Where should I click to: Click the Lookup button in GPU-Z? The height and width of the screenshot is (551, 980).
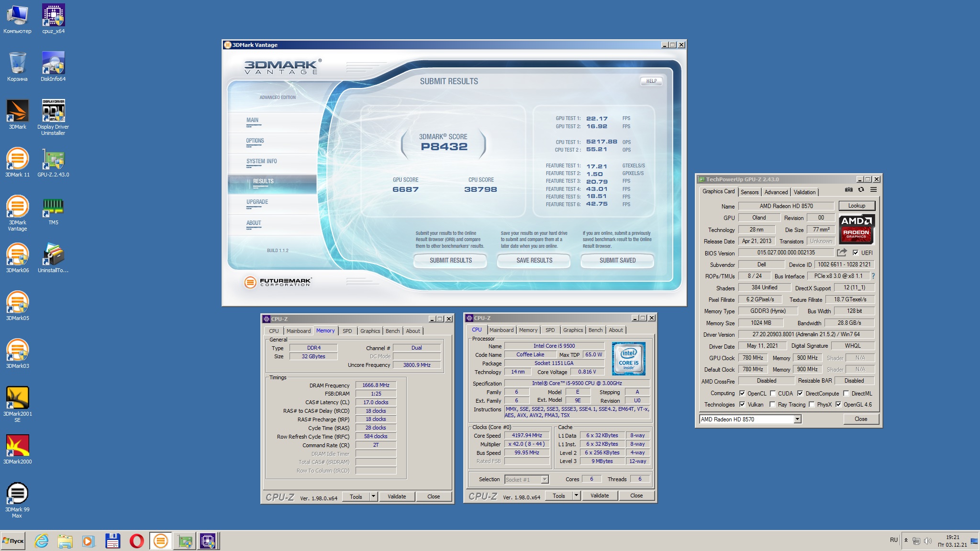857,206
